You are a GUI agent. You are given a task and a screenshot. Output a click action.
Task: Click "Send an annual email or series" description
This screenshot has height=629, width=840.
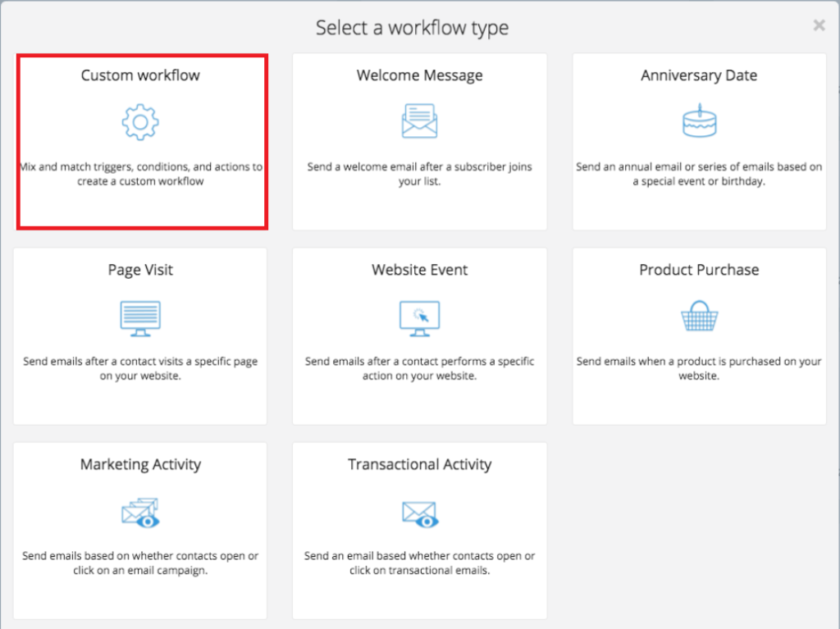point(699,174)
